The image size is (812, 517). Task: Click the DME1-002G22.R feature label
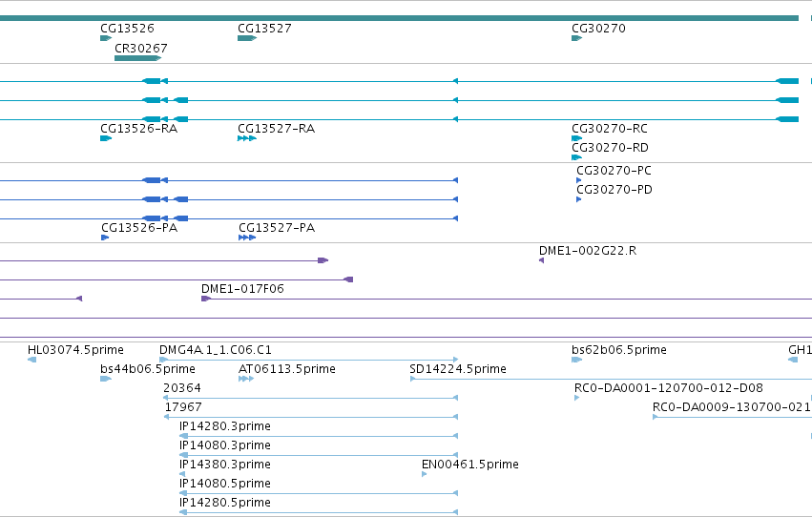coord(588,251)
